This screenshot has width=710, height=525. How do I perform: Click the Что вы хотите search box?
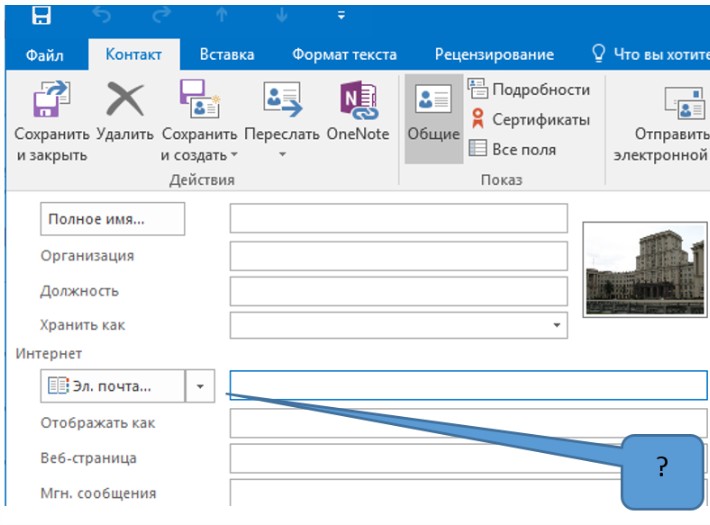pos(651,54)
